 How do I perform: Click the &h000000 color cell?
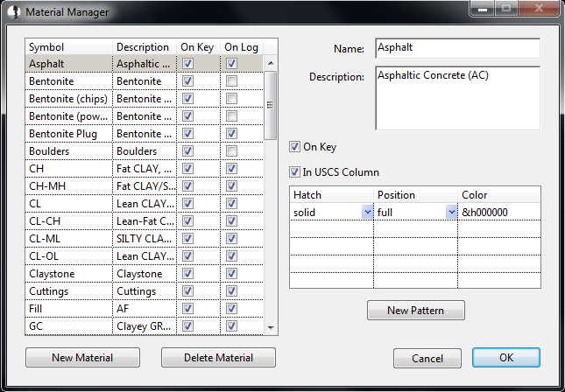pyautogui.click(x=499, y=213)
